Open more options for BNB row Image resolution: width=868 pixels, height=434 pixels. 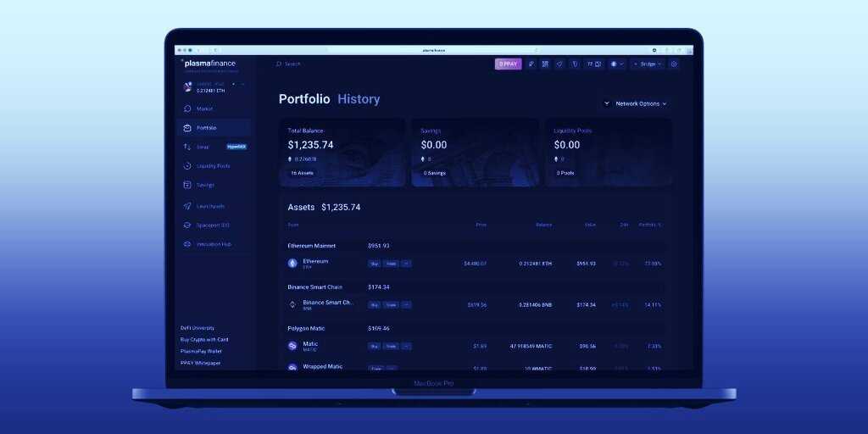point(406,305)
